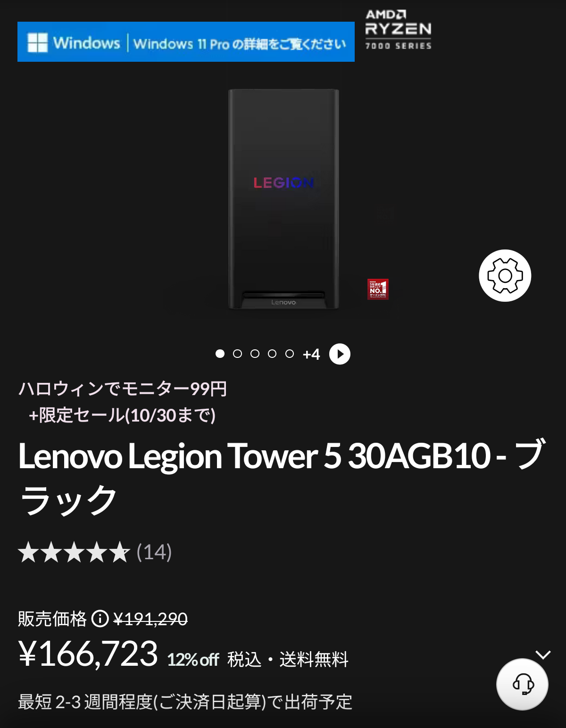
Task: Open Windows 11 Pro details banner
Action: (186, 41)
